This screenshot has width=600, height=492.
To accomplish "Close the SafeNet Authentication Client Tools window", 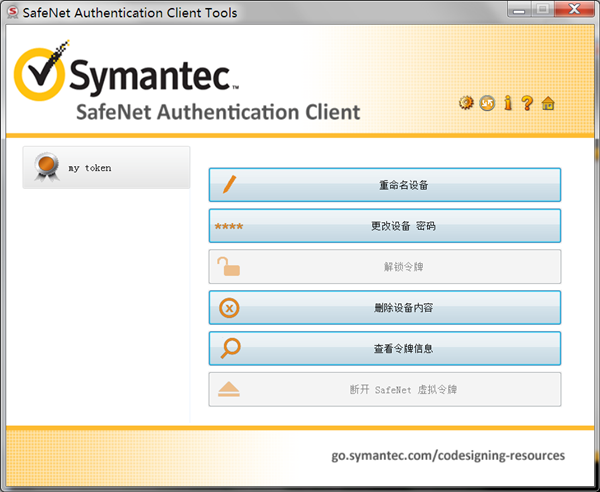I will tap(574, 10).
